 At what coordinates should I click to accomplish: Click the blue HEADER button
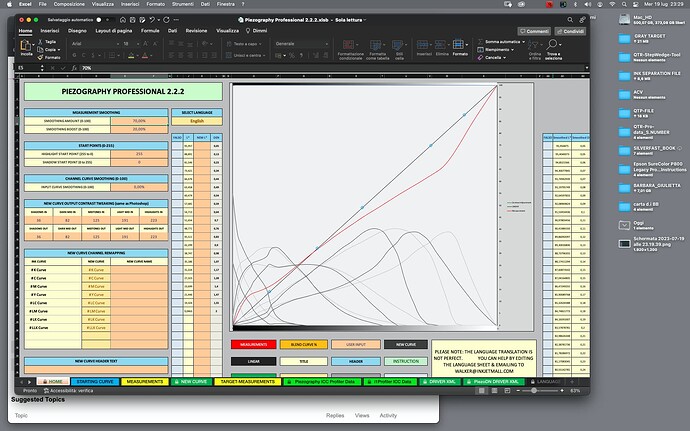(356, 361)
